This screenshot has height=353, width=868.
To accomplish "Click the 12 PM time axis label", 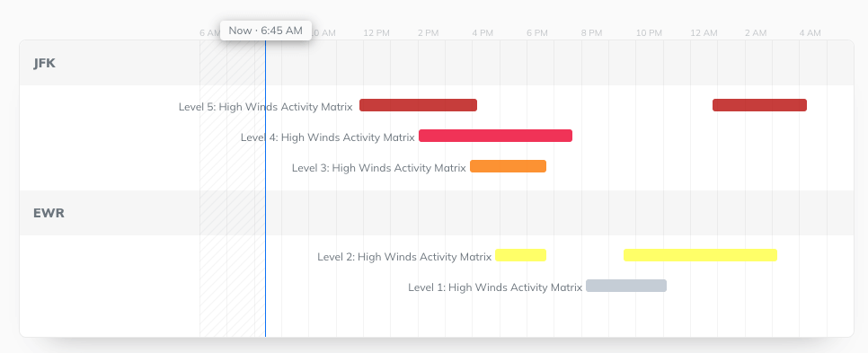I will click(376, 33).
